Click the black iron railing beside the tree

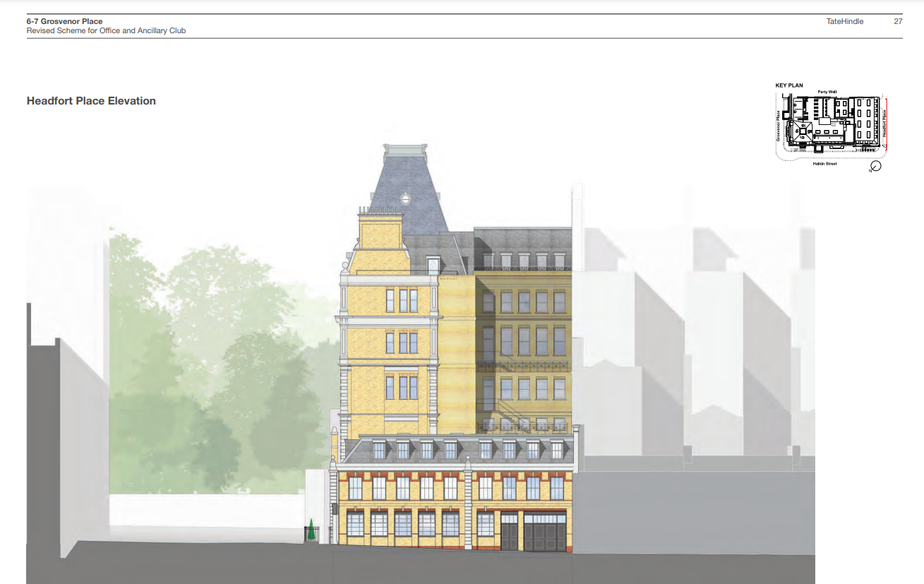point(322,535)
